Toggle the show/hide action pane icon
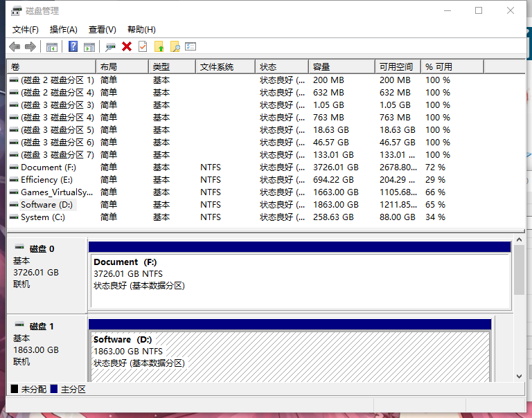Viewport: 532px width, 418px height. pos(89,47)
